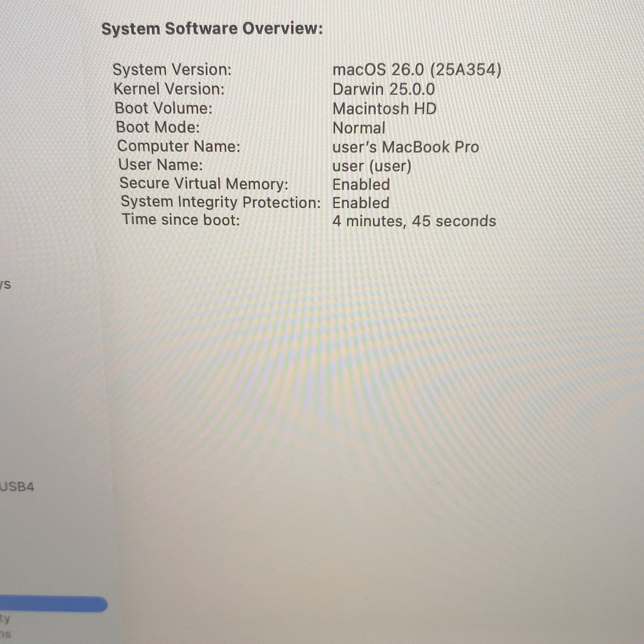Click the value "Darwin 25.0.0"

click(384, 89)
